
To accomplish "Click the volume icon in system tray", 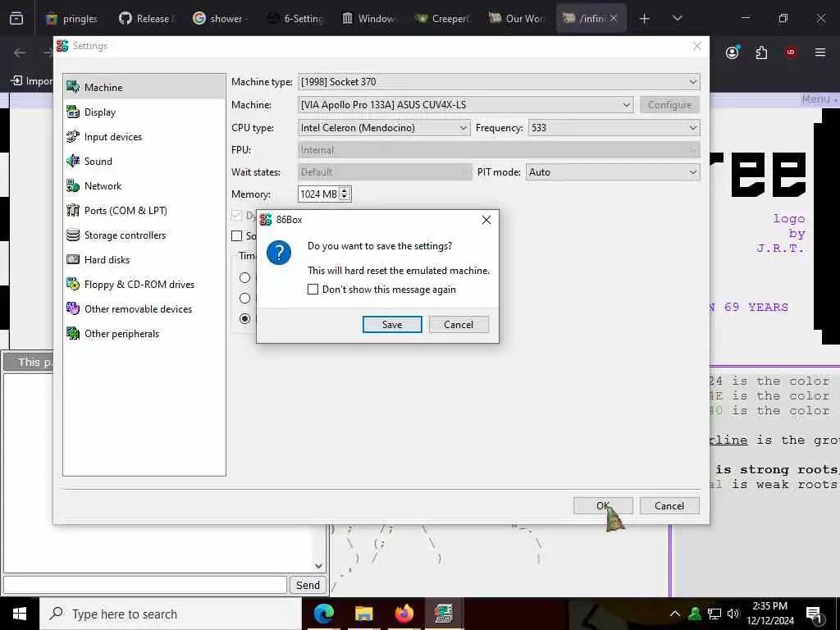I will coord(733,614).
